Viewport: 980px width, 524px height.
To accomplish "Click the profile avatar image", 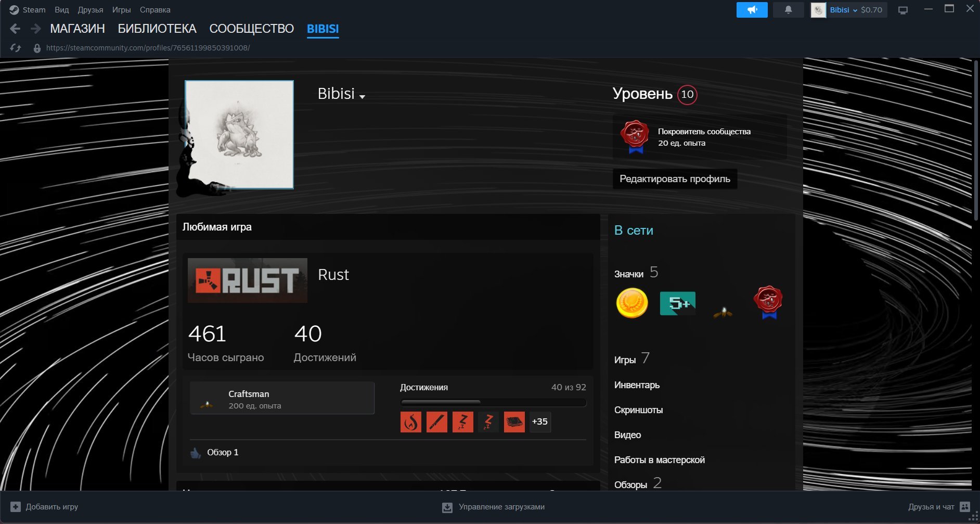I will click(x=239, y=134).
